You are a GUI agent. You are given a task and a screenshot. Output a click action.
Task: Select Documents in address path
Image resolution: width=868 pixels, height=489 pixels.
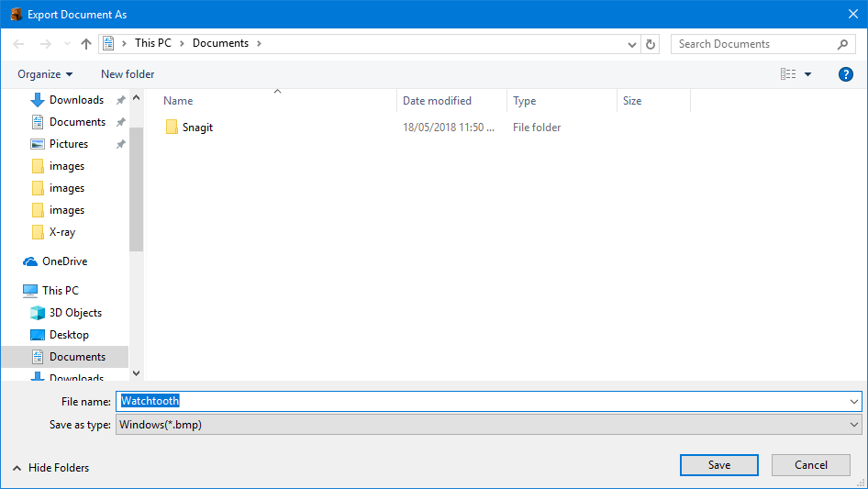pos(220,43)
